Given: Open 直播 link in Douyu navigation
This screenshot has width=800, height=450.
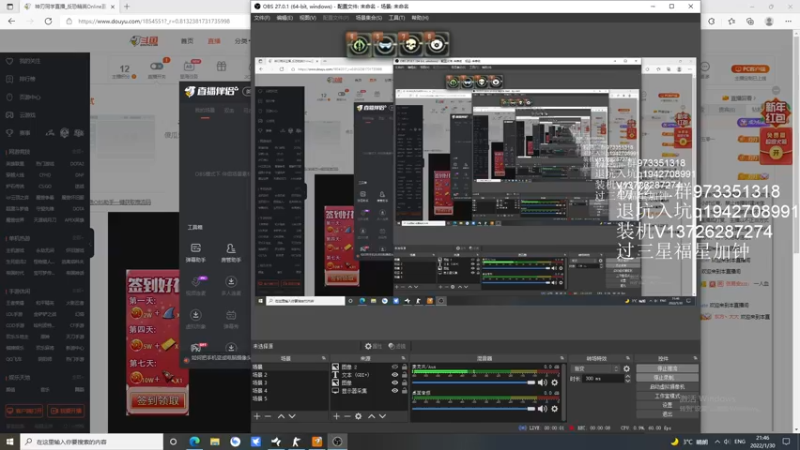Looking at the screenshot, I should (214, 41).
